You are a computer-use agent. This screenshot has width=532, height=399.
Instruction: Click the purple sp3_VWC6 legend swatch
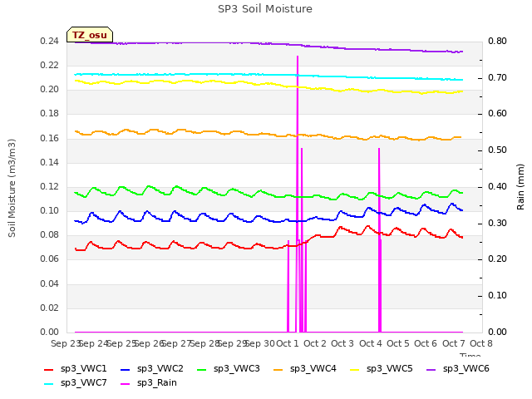click(x=431, y=370)
